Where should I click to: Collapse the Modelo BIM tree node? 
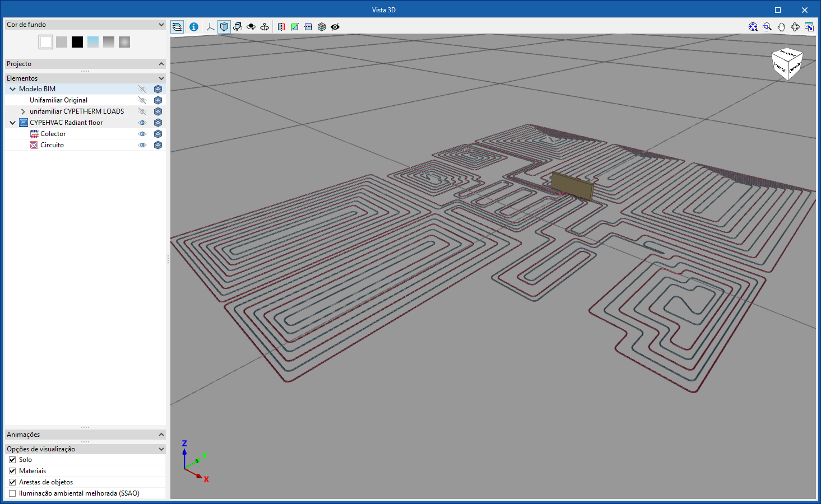(12, 89)
